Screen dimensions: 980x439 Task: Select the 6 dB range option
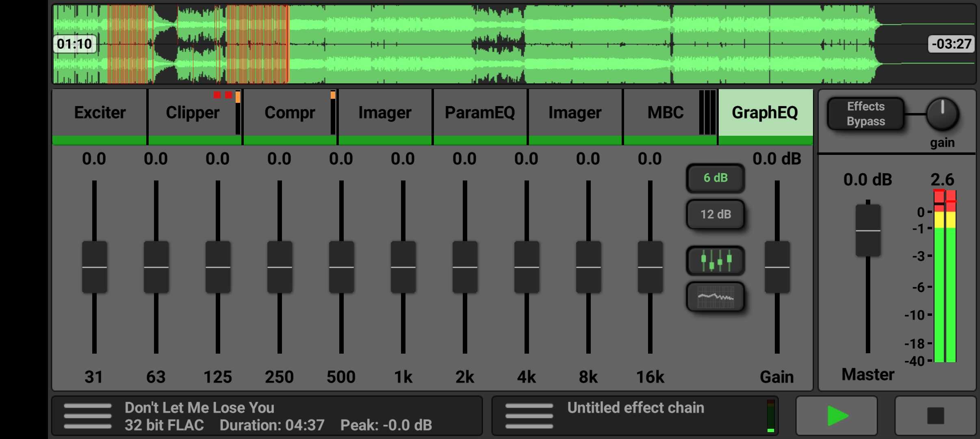pyautogui.click(x=715, y=178)
